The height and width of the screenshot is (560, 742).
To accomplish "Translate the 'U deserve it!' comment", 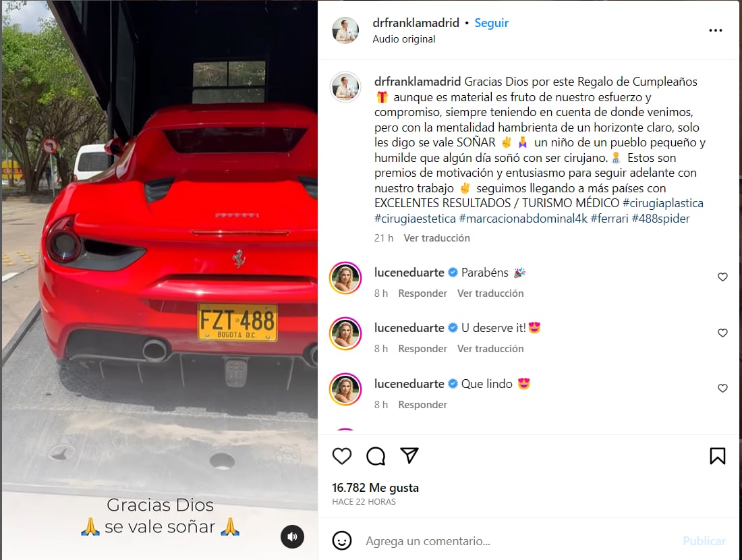I will click(x=490, y=349).
